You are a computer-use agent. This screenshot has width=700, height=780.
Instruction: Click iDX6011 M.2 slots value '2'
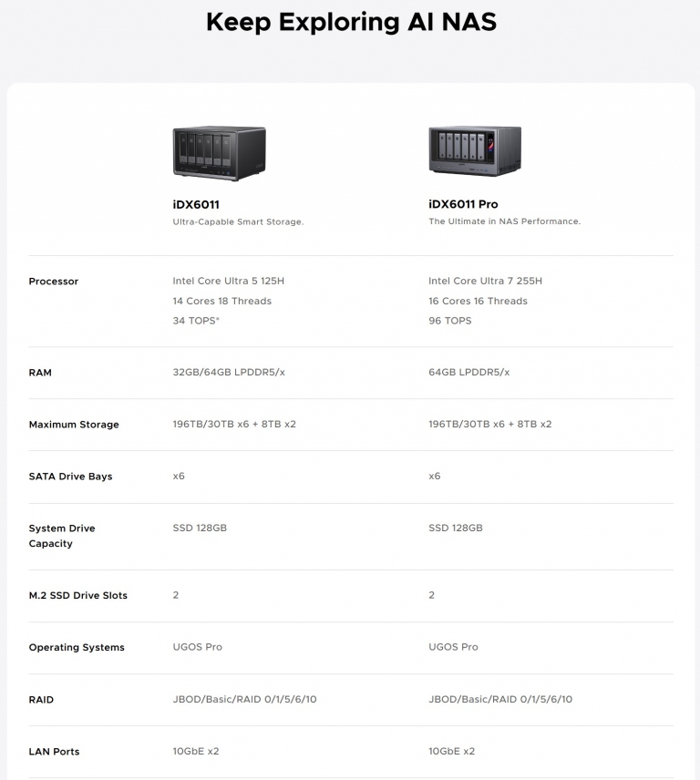176,595
